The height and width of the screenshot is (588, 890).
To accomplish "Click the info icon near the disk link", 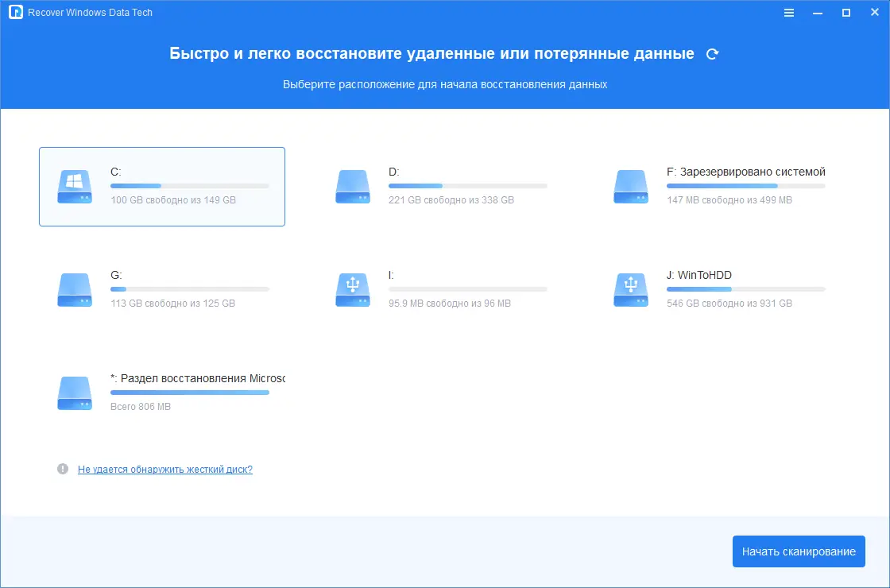I will (64, 469).
